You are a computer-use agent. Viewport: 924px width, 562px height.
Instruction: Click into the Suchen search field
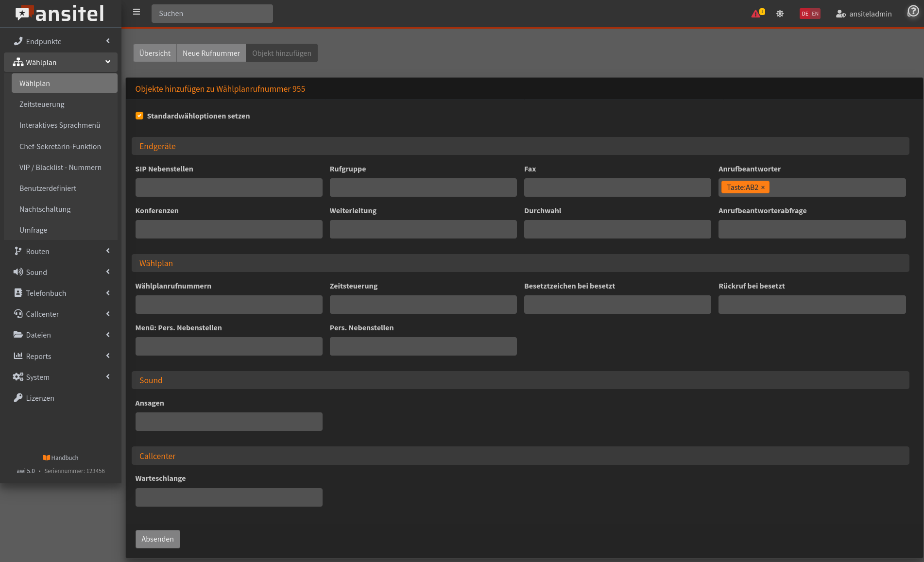(212, 14)
